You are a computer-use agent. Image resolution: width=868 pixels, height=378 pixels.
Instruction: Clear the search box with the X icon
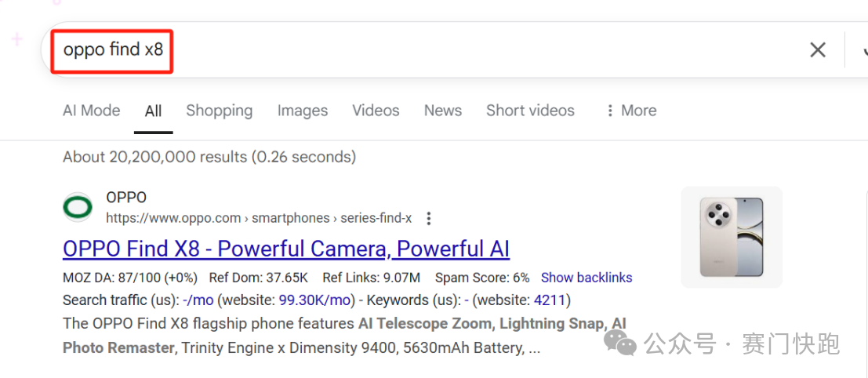tap(818, 50)
